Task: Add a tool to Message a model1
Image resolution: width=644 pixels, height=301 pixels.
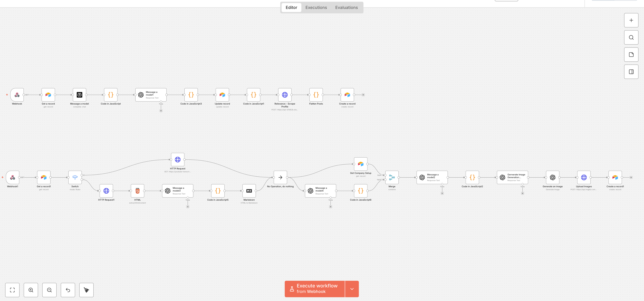Action: pos(161,111)
